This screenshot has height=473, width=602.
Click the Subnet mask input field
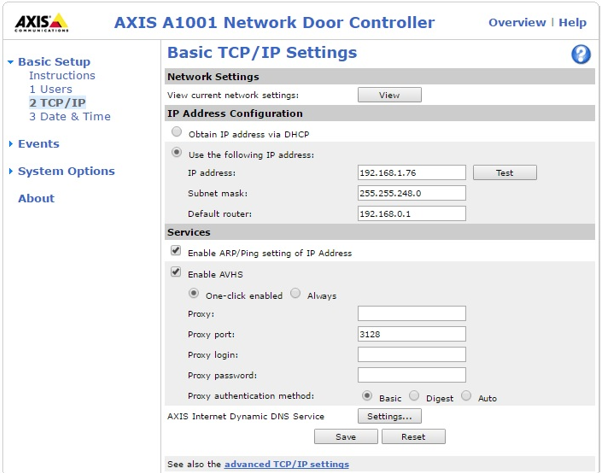[412, 193]
